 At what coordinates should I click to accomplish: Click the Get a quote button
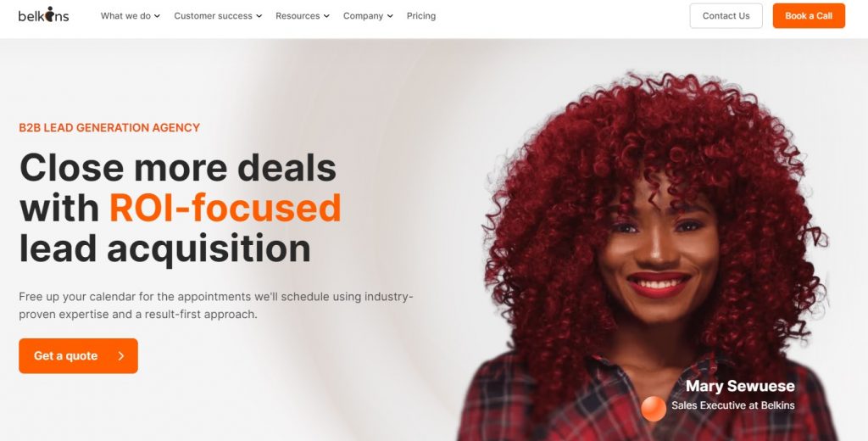click(x=78, y=355)
